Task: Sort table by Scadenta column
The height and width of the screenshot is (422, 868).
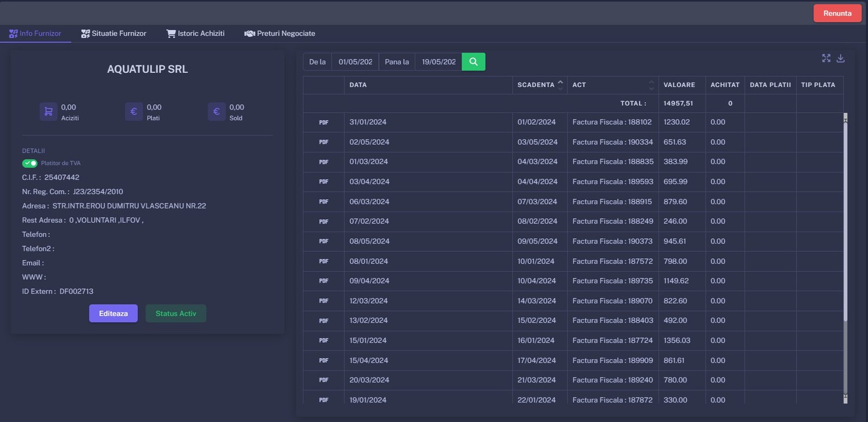Action: click(x=560, y=85)
